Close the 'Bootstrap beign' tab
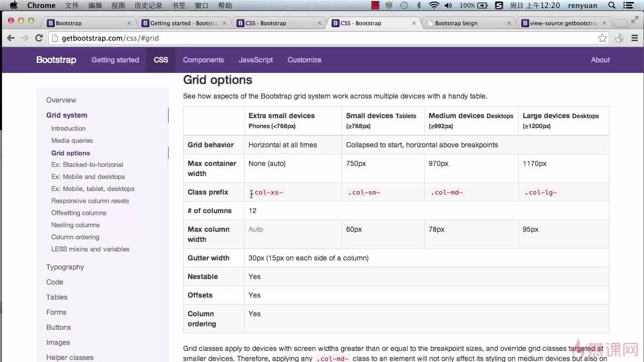Image resolution: width=644 pixels, height=362 pixels. tap(509, 23)
